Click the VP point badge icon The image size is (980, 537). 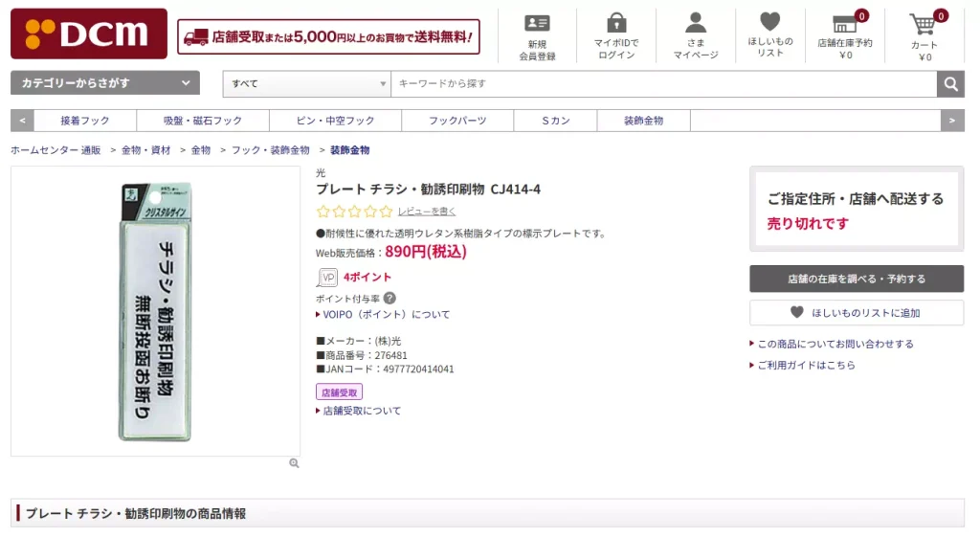[327, 277]
